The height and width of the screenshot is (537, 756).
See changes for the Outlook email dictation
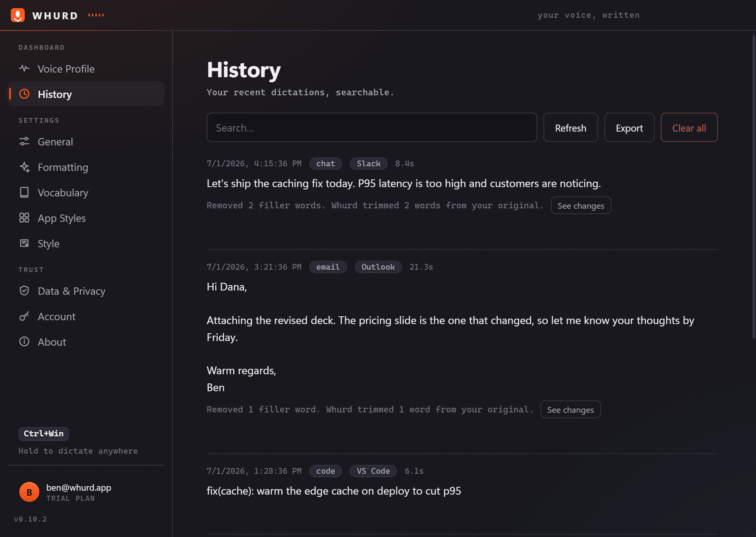coord(570,409)
